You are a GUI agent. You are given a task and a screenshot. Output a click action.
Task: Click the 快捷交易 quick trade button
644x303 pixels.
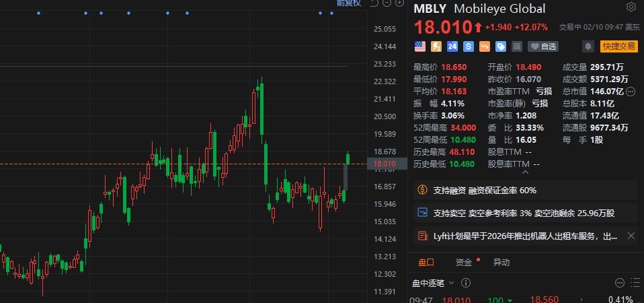(x=618, y=46)
